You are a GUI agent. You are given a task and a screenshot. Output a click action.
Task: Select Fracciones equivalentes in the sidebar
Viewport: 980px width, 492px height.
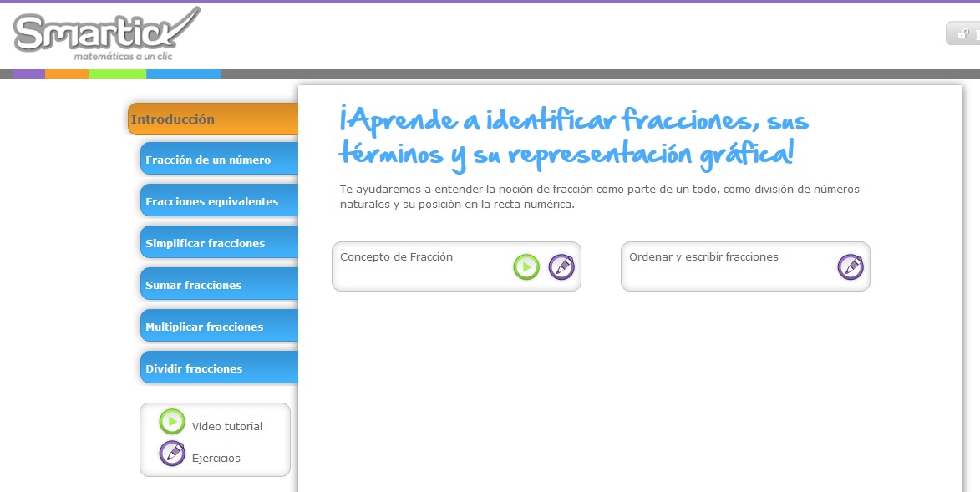(x=213, y=200)
